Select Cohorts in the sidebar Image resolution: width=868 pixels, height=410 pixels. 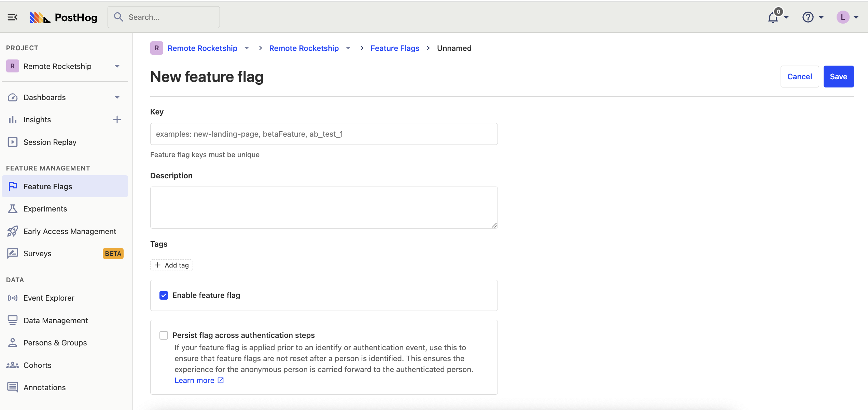[x=38, y=365]
